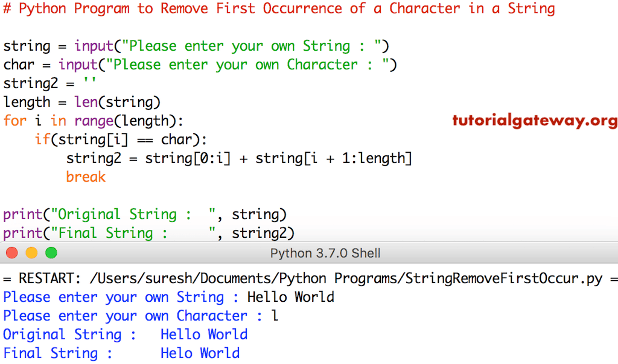Select the entered character 'l' in the shell
The image size is (618, 364).
275,315
